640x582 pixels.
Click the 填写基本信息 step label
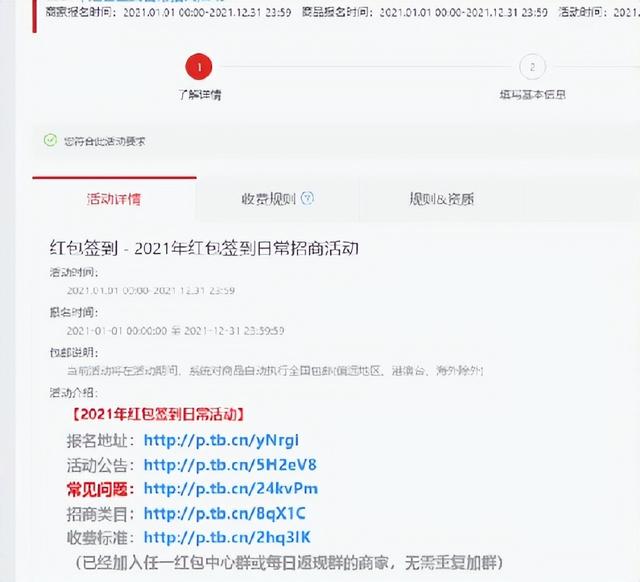pyautogui.click(x=533, y=95)
